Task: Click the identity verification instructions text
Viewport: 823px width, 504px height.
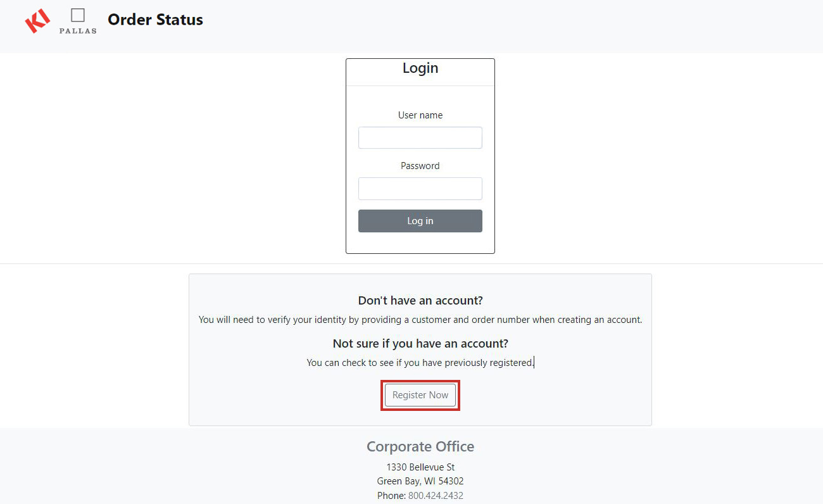Action: pyautogui.click(x=420, y=320)
